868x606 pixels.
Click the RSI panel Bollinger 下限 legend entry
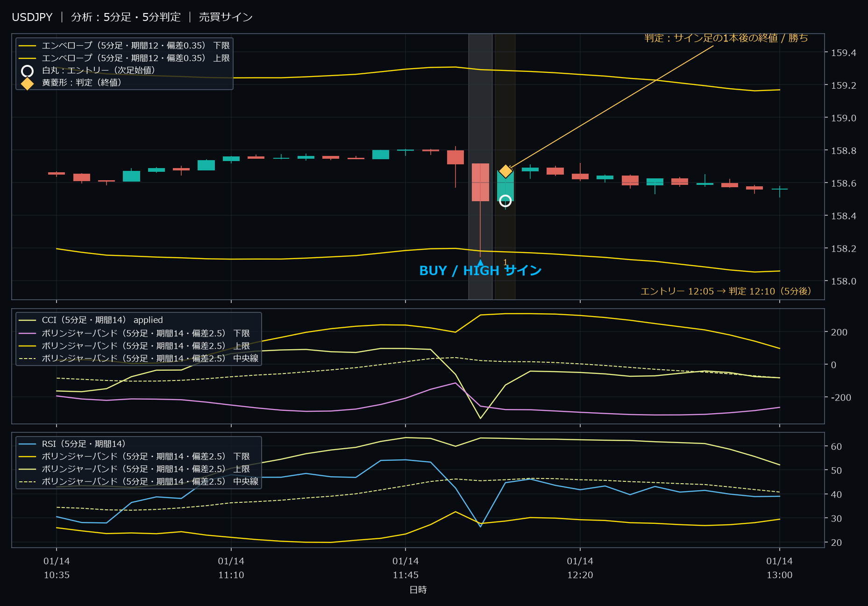tap(135, 457)
